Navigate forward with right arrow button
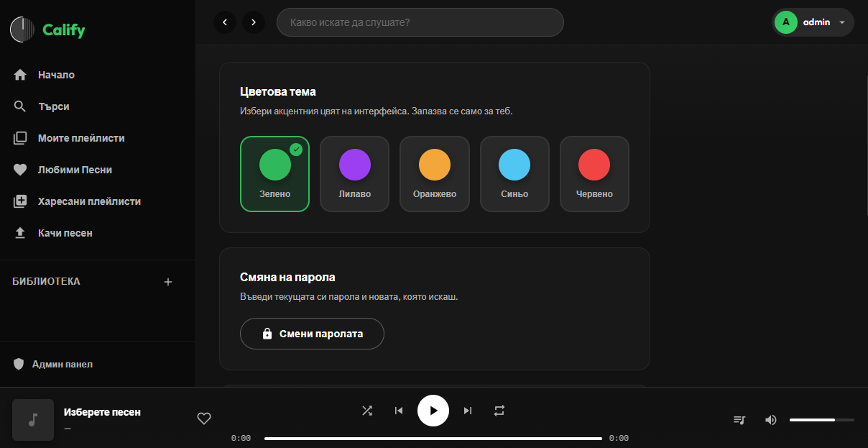 coord(254,22)
